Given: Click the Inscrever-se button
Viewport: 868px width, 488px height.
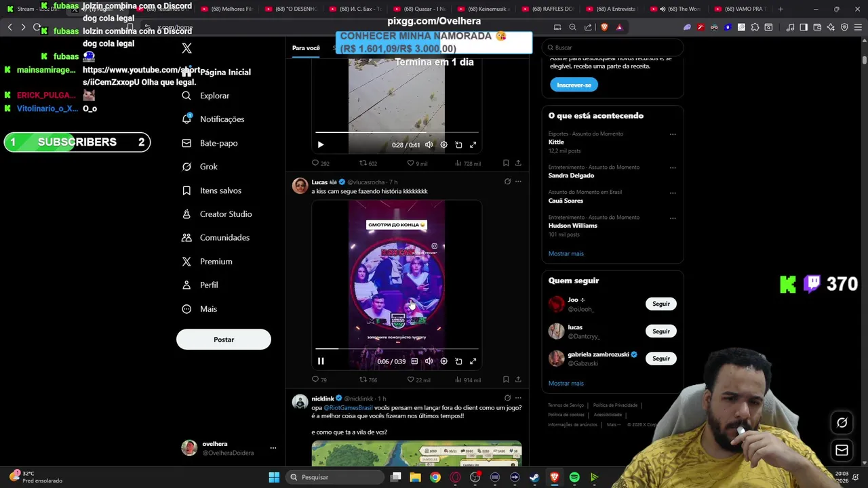Looking at the screenshot, I should [x=574, y=85].
